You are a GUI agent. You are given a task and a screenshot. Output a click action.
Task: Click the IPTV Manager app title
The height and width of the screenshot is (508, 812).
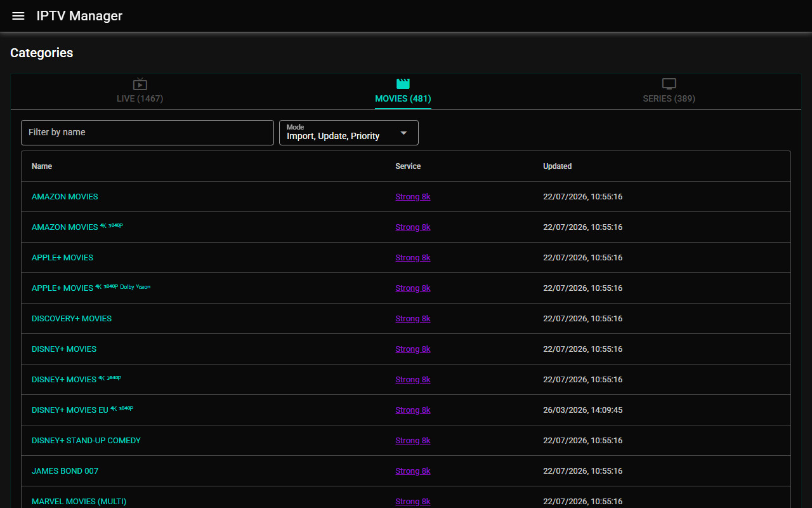(x=79, y=16)
